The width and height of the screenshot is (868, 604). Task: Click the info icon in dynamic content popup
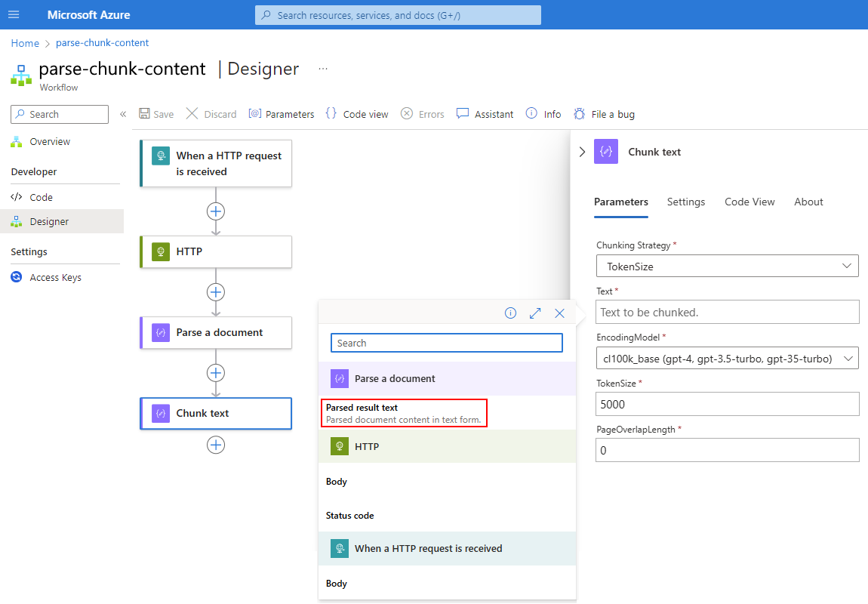(511, 313)
